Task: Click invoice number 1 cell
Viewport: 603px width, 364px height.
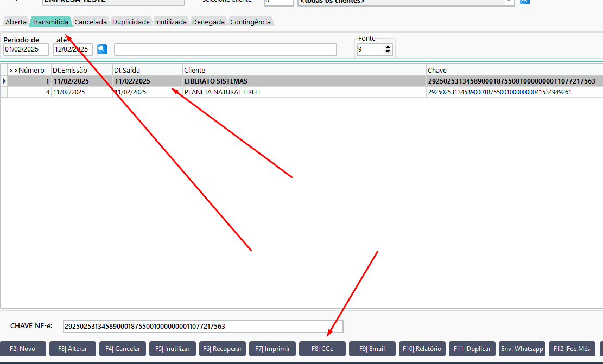Action: coord(29,81)
